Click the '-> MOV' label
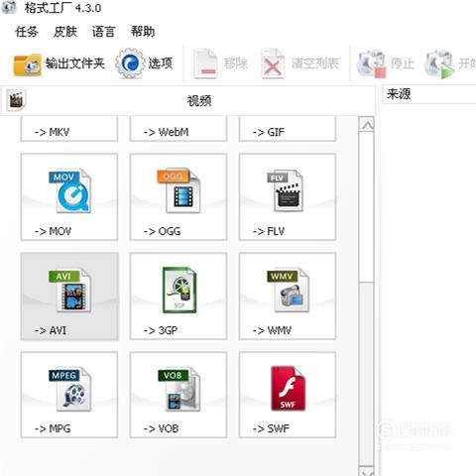 point(53,231)
